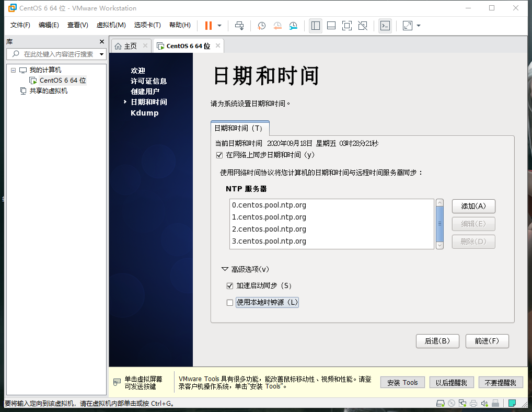Close the library panel
Viewport: 532px width, 412px height.
click(102, 41)
